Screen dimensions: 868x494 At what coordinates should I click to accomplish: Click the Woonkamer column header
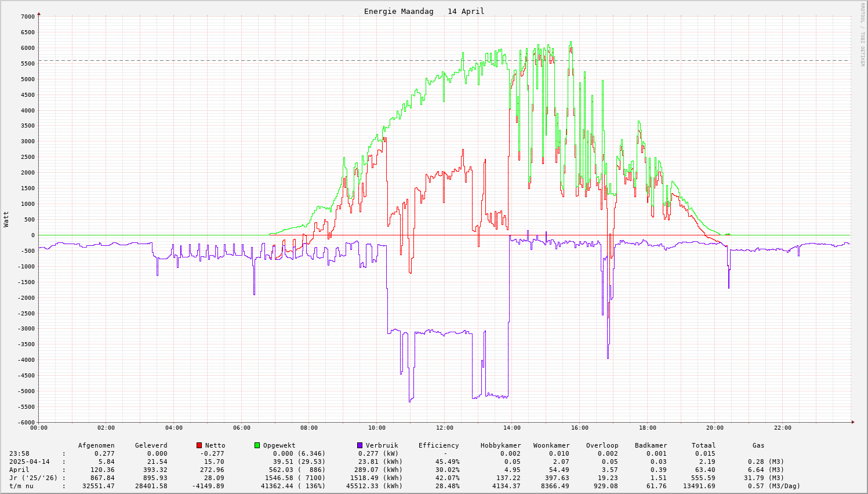tap(551, 445)
